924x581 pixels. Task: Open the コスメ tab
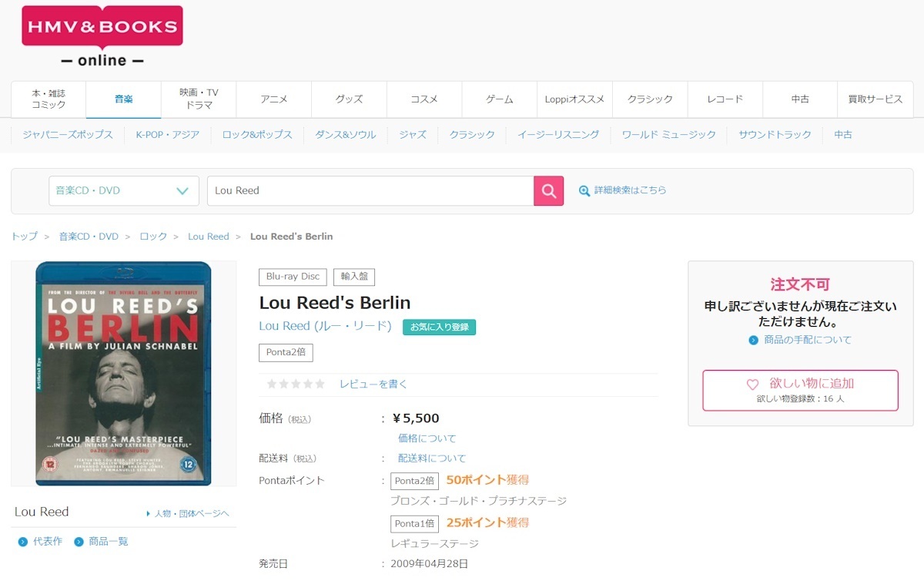point(424,99)
